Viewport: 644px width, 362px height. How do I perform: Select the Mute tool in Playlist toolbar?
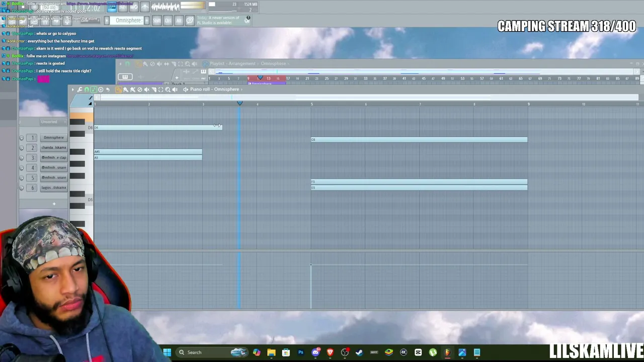click(159, 64)
